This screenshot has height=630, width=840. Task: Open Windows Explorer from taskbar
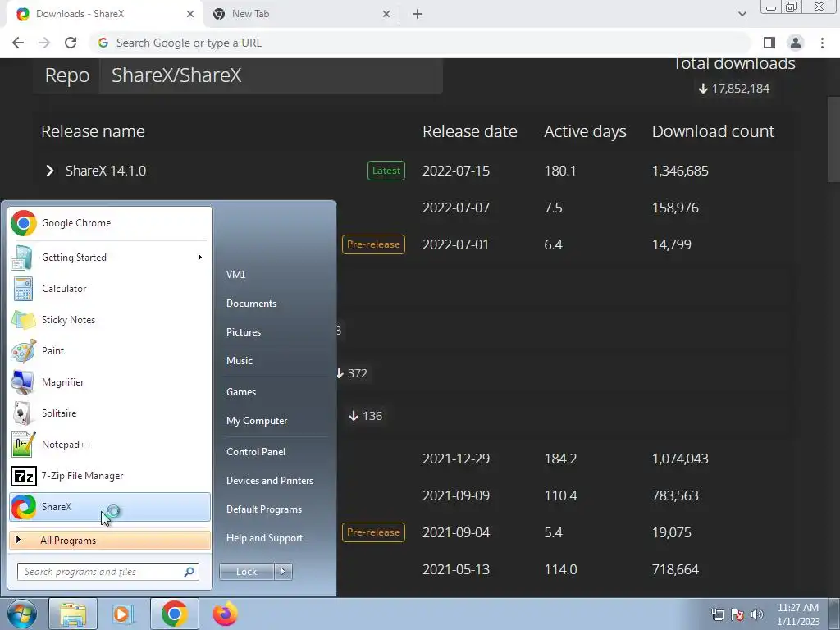(73, 614)
